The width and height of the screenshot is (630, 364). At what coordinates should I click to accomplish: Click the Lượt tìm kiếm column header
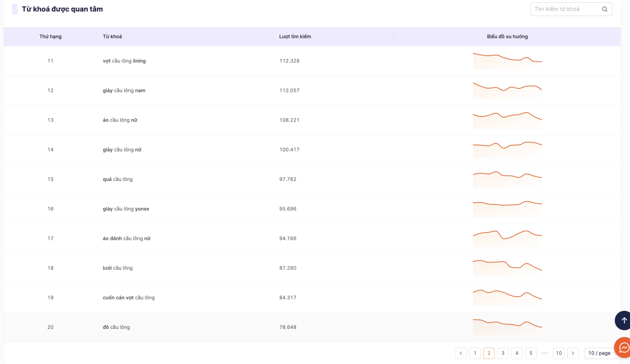(295, 36)
